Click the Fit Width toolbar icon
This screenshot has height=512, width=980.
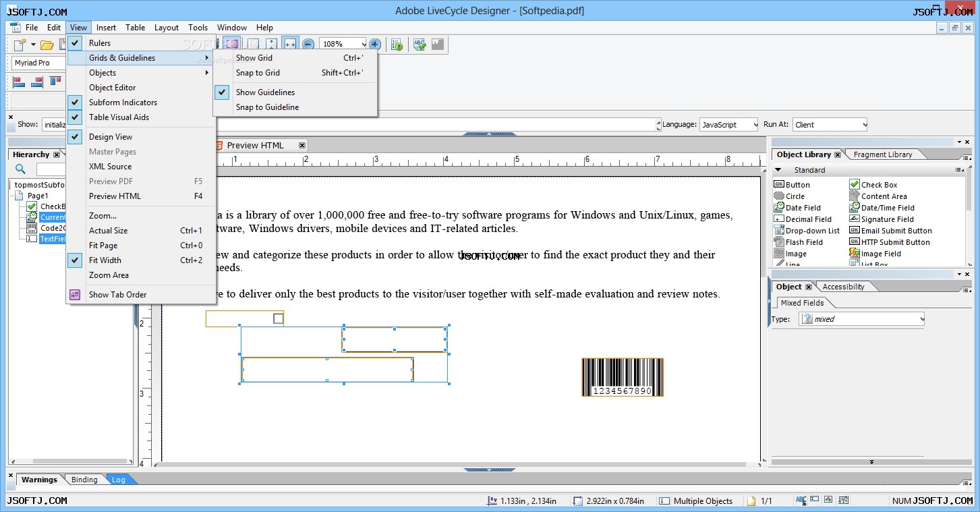pos(290,44)
